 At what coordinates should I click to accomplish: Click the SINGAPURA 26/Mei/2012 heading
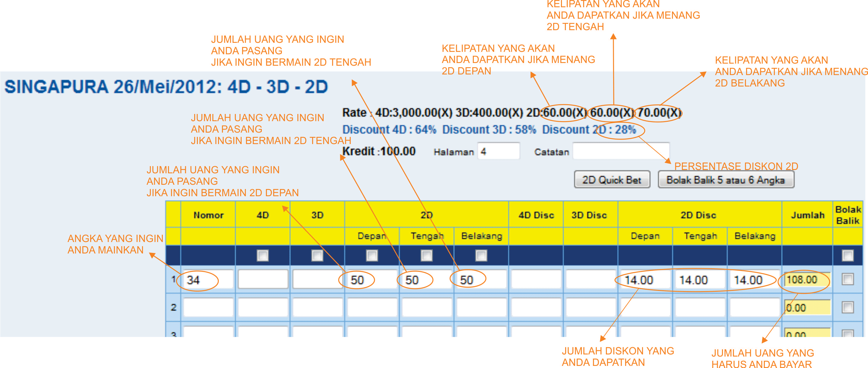click(x=166, y=86)
